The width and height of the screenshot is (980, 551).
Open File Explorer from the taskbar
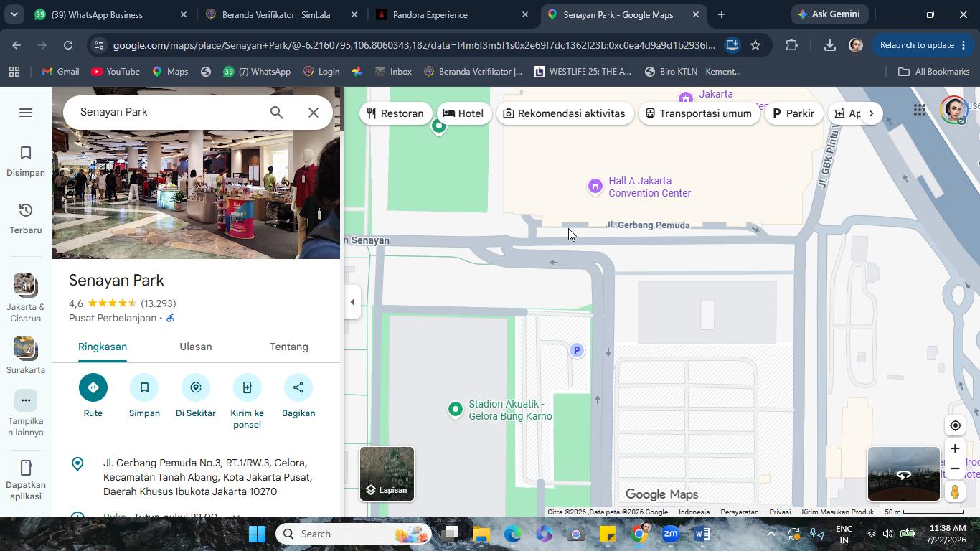pyautogui.click(x=481, y=534)
